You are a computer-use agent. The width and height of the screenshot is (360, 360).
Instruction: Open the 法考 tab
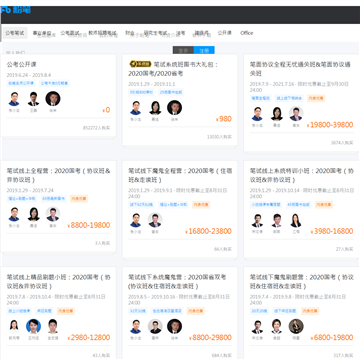coord(181,33)
